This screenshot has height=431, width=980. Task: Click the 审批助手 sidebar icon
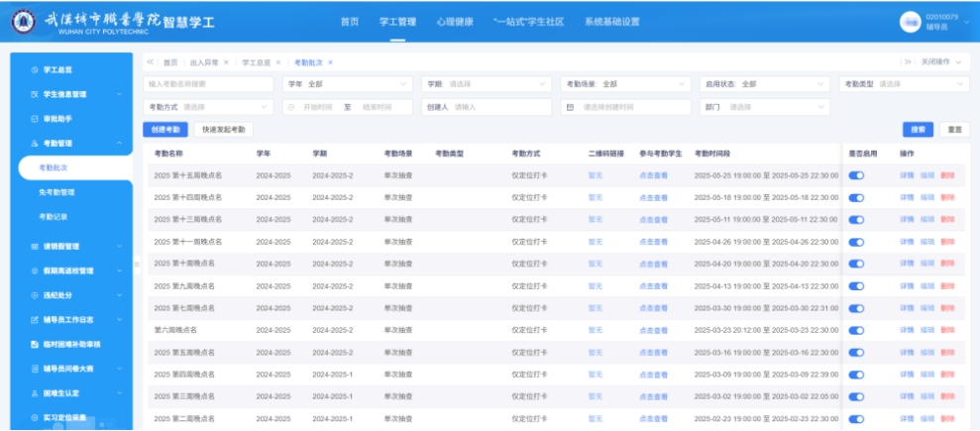coord(35,119)
